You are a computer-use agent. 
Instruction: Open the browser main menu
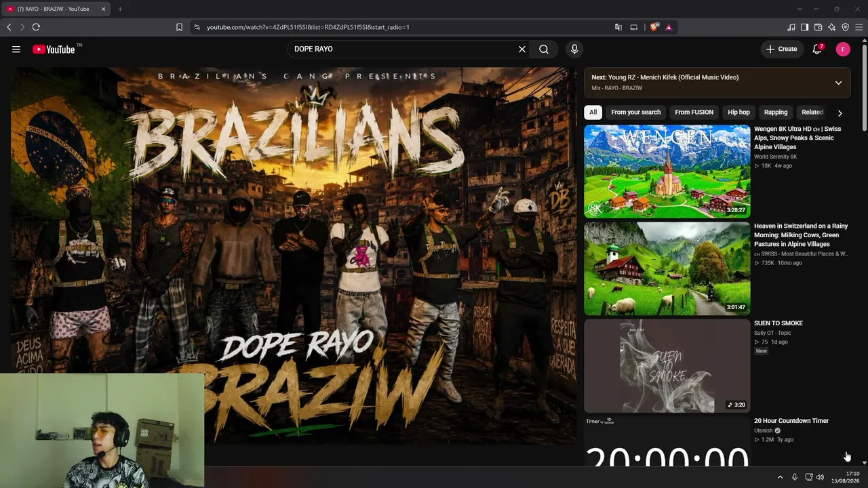[859, 27]
